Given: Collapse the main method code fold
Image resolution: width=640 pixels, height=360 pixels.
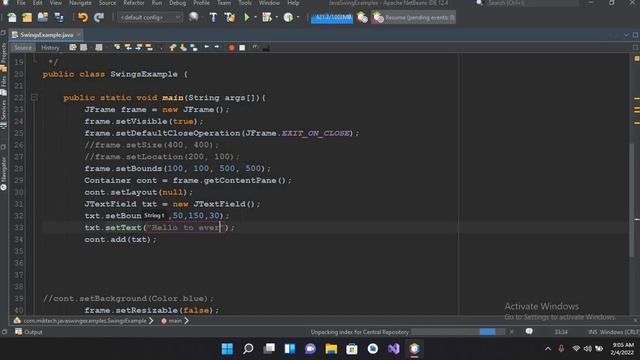Looking at the screenshot, I should 34,98.
